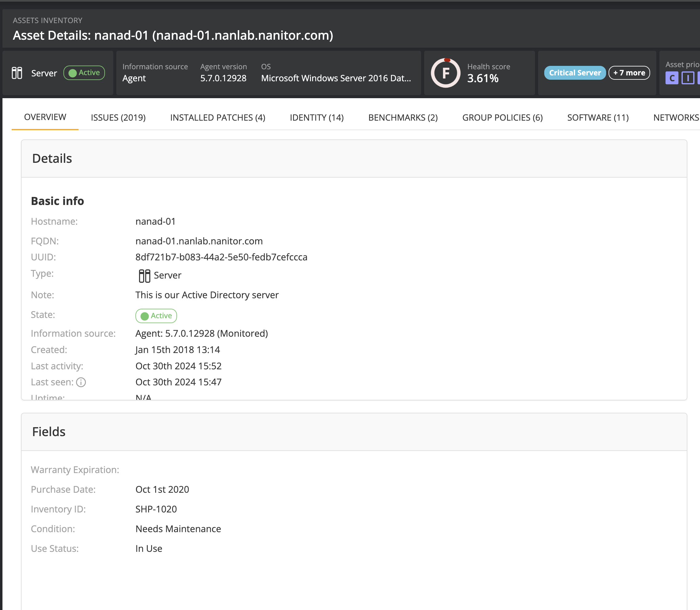The height and width of the screenshot is (610, 700).
Task: Go to Benchmarks (2) tab
Action: 403,118
